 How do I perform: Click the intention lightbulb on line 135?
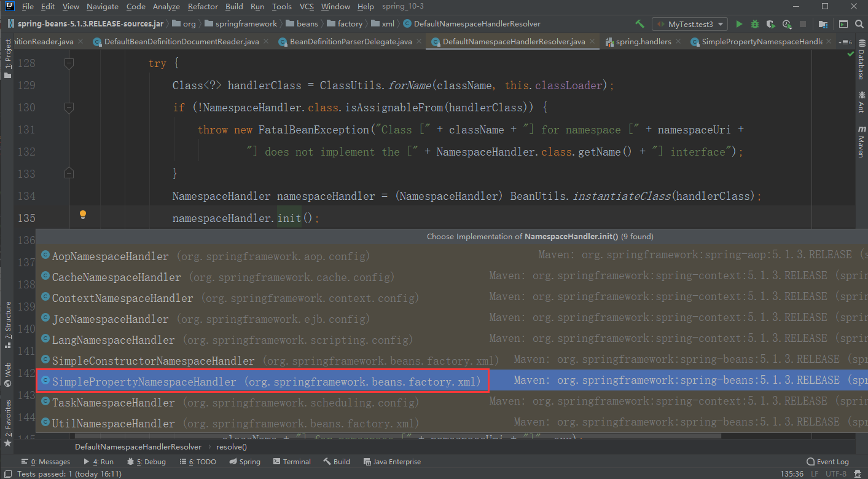[82, 215]
